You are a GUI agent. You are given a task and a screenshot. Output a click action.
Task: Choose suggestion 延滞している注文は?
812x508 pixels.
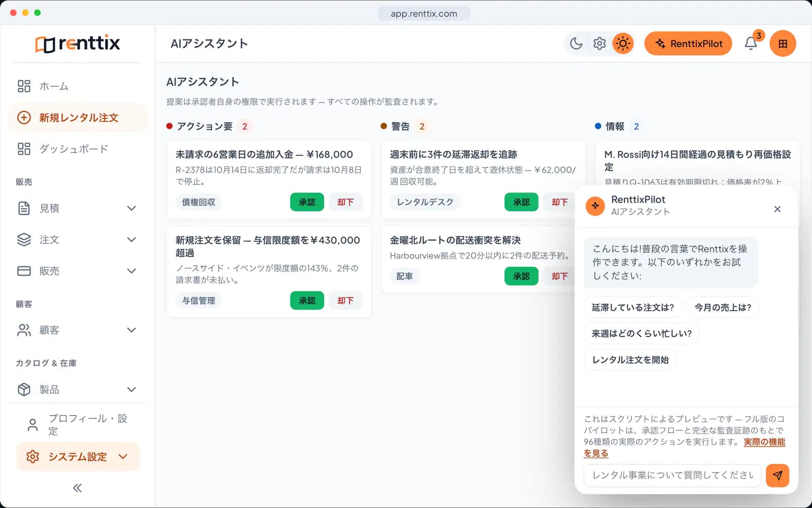633,308
